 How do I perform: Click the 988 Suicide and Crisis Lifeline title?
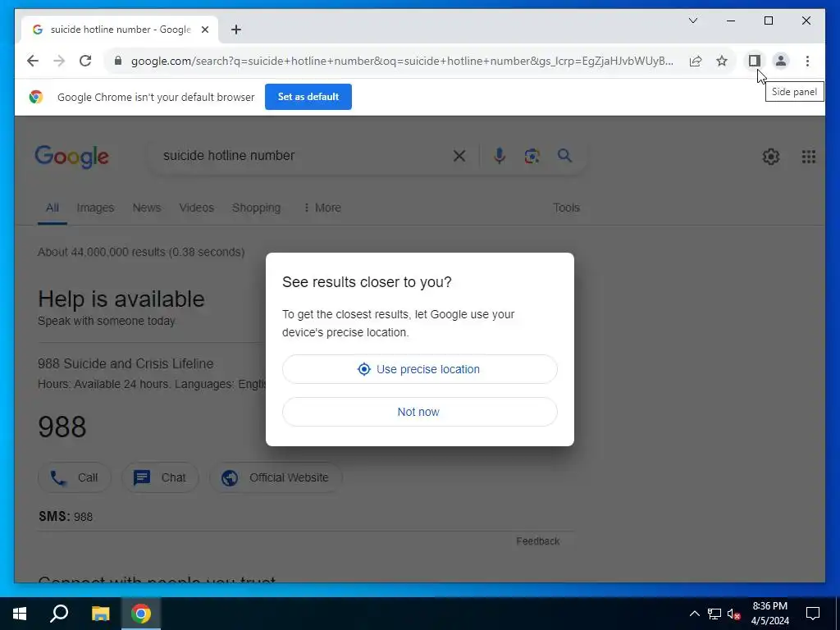pos(126,363)
